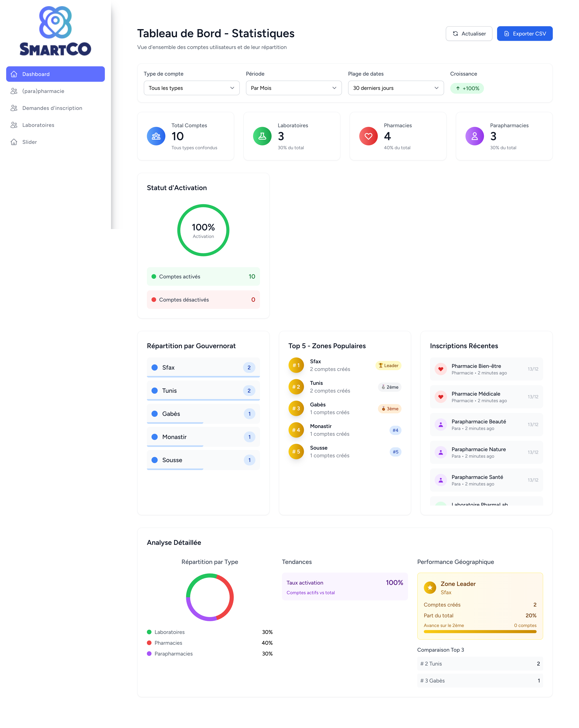Click the Taux activation card

(x=345, y=586)
